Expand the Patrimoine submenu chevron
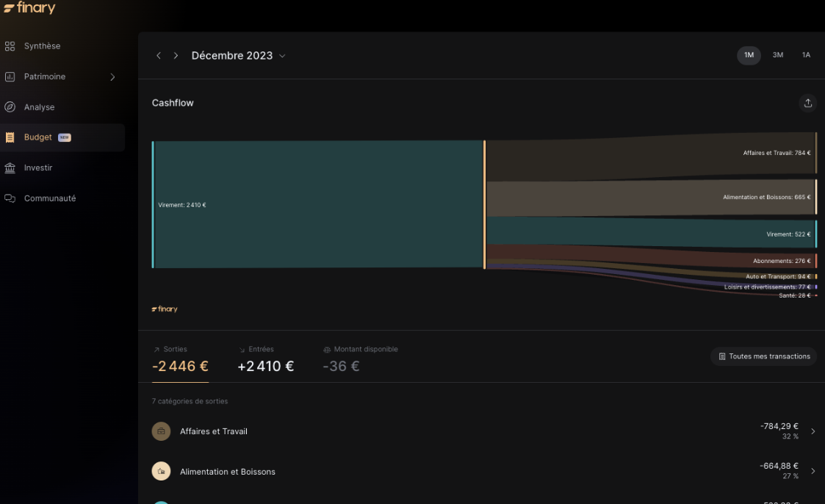 [x=112, y=77]
